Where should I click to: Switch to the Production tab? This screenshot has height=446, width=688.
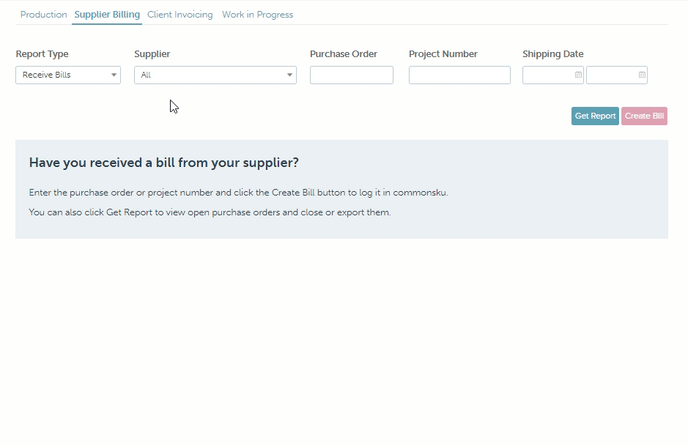(43, 15)
